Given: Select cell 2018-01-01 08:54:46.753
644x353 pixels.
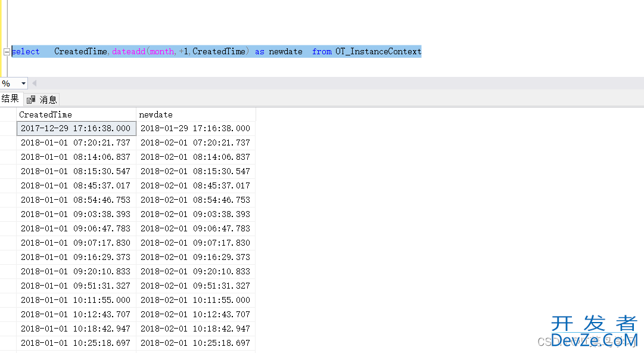Looking at the screenshot, I should [76, 200].
